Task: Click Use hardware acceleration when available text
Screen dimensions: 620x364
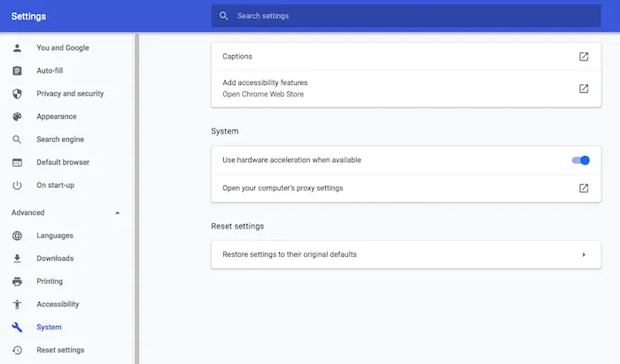Action: [x=291, y=160]
